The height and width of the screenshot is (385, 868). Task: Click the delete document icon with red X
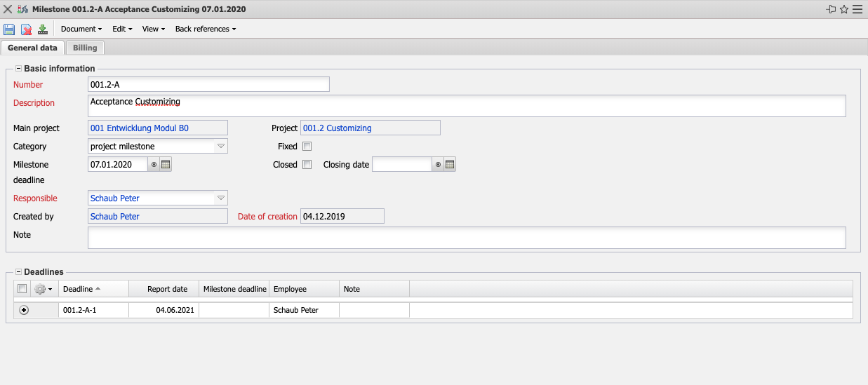coord(26,29)
